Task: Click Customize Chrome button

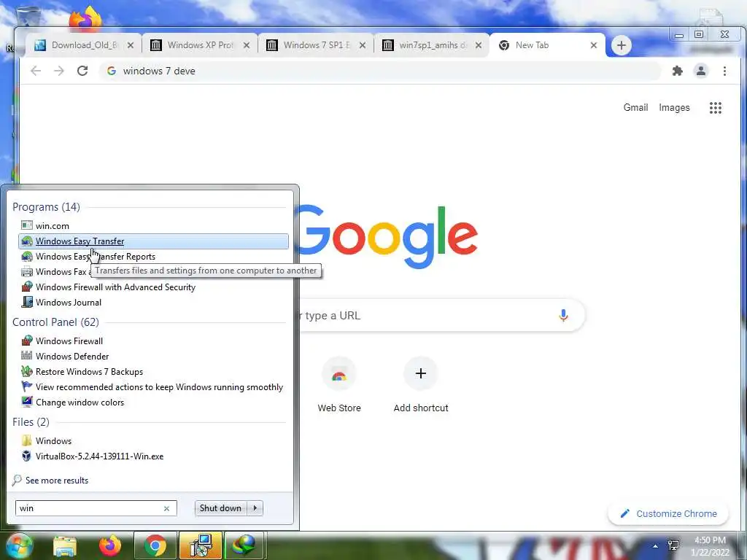Action: pos(668,514)
